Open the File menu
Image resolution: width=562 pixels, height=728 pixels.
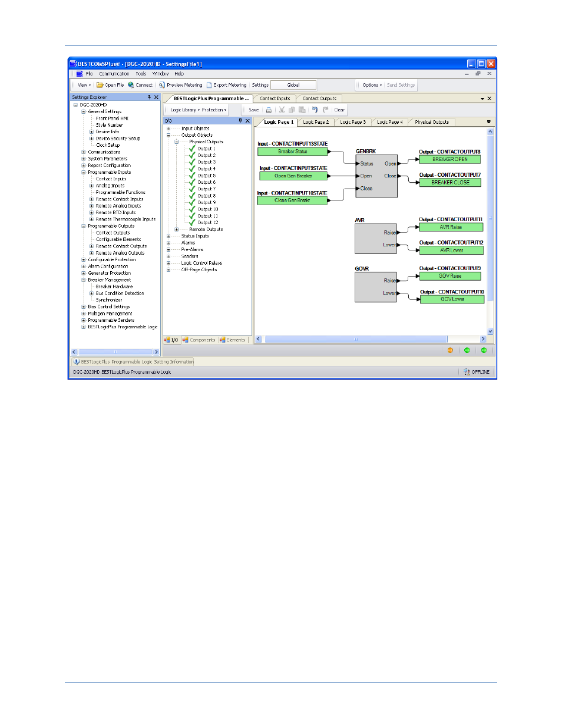[x=89, y=74]
